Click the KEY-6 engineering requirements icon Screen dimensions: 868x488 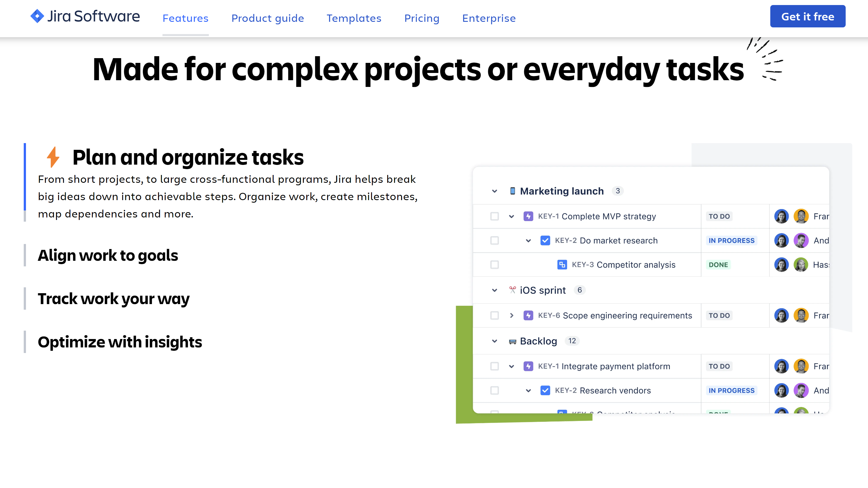[528, 315]
